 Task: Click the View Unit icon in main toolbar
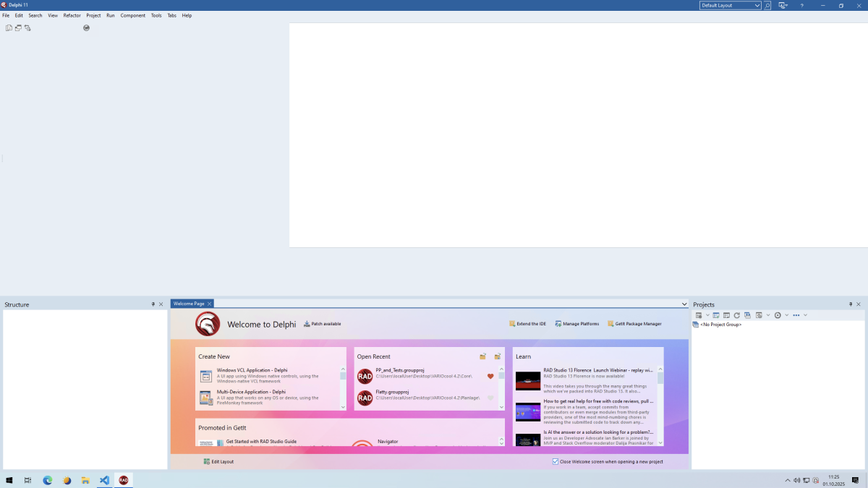pos(9,28)
